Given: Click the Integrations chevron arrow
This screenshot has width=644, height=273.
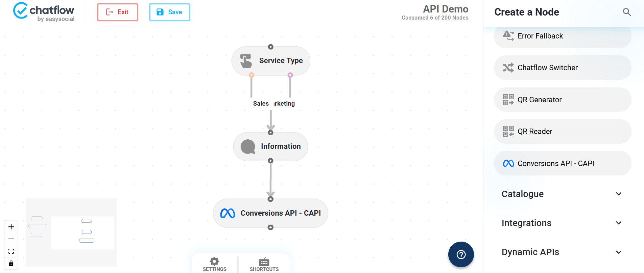Looking at the screenshot, I should pyautogui.click(x=619, y=223).
